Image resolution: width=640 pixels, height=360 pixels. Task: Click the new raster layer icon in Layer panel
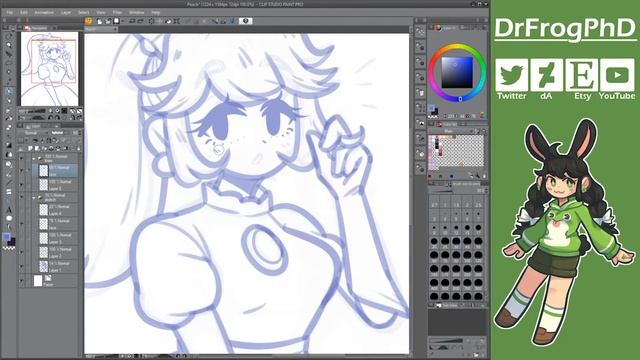(31, 149)
